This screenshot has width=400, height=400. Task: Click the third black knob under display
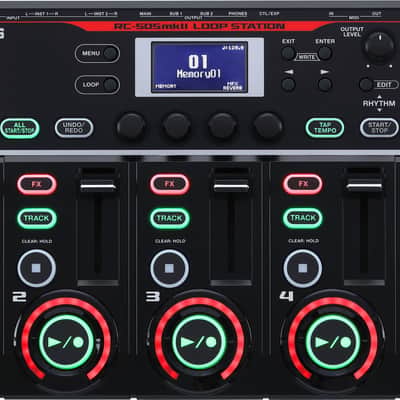click(x=222, y=126)
